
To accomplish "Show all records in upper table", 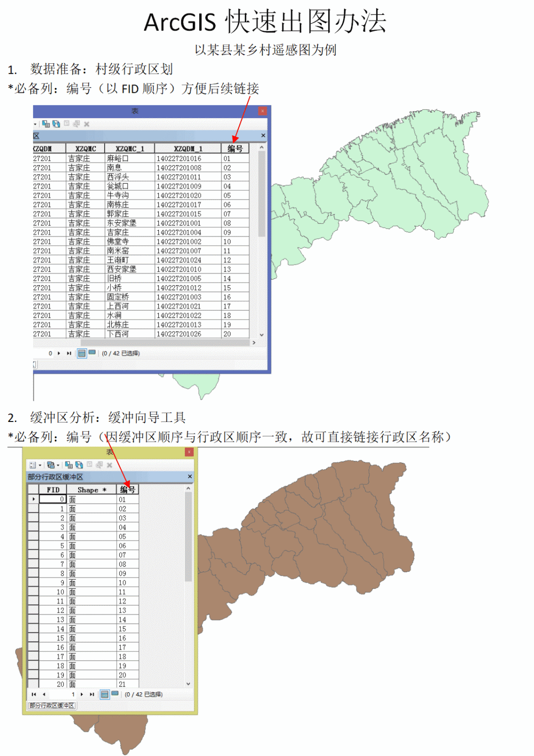I will click(x=82, y=353).
